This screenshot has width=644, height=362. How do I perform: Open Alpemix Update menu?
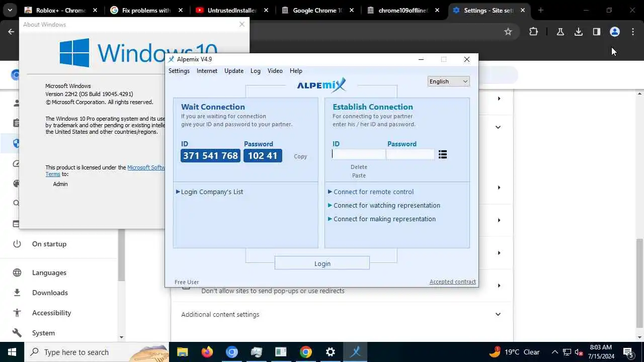(x=234, y=71)
